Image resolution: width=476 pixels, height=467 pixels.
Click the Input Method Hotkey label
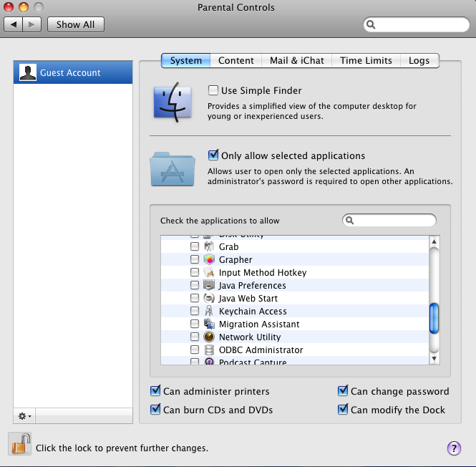tap(263, 273)
